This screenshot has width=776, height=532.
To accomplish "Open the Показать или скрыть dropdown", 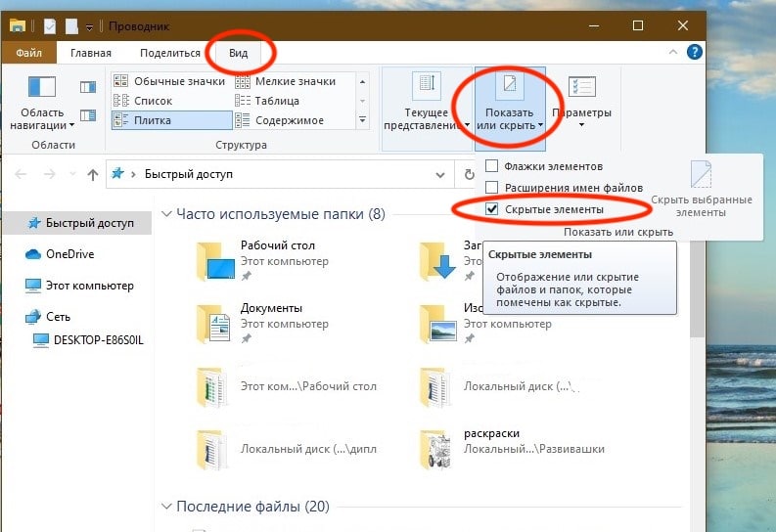I will (510, 109).
